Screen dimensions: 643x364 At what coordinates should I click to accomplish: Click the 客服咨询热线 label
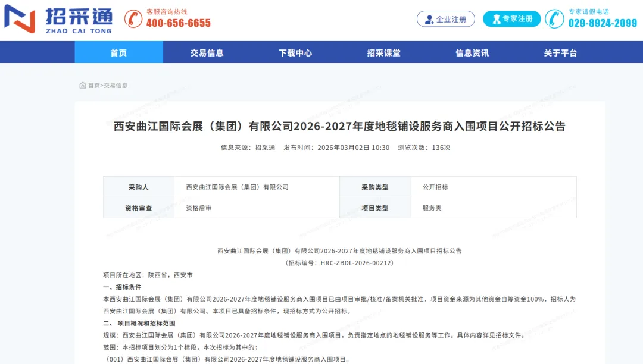tap(167, 11)
